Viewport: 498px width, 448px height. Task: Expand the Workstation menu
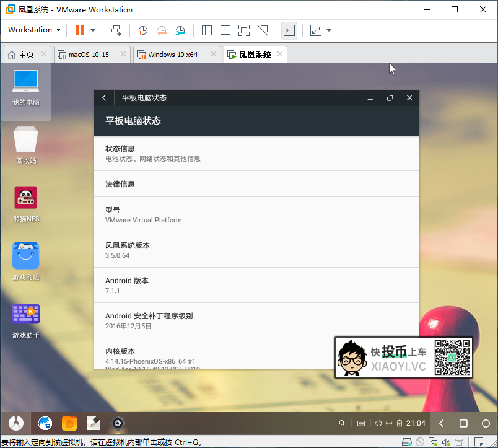(34, 30)
